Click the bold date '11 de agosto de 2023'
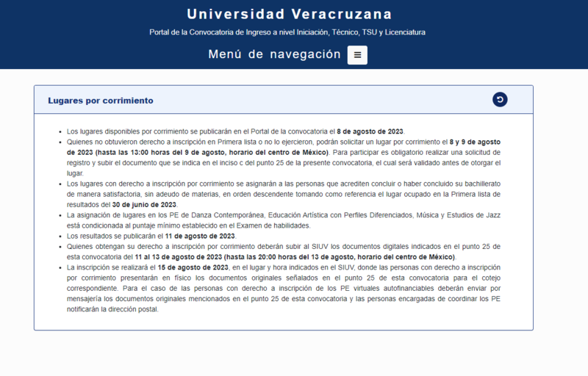 point(200,236)
